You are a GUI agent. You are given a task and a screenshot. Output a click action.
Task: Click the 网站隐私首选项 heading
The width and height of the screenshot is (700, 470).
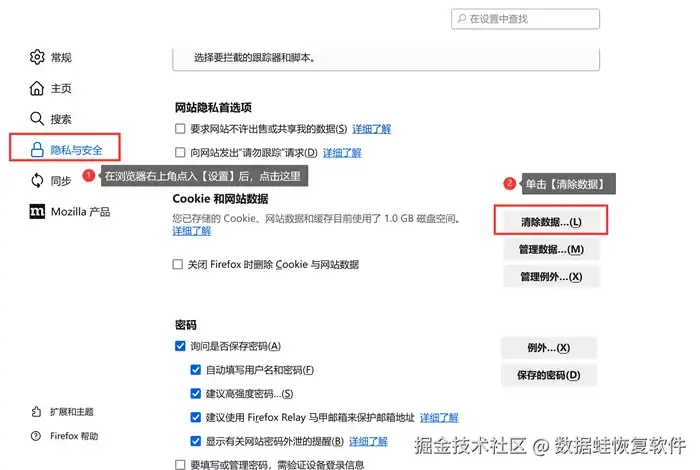(x=213, y=107)
